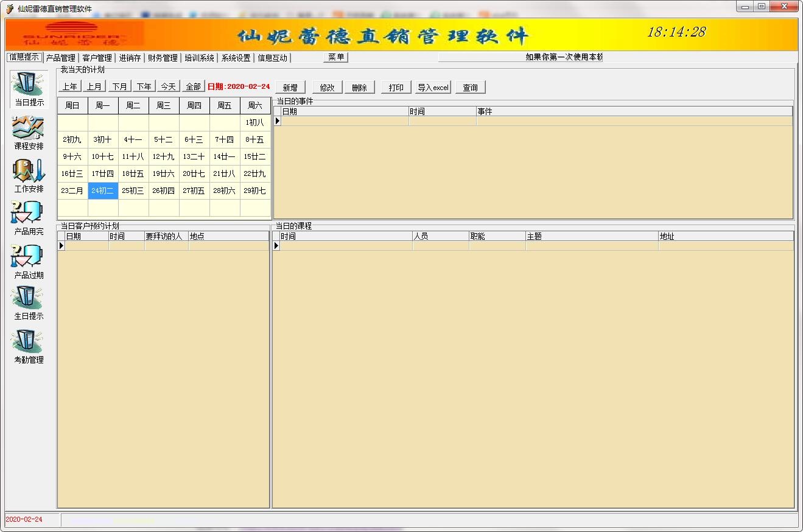This screenshot has width=803, height=532.
Task: Open the 生日提示 sidebar icon
Action: click(28, 303)
